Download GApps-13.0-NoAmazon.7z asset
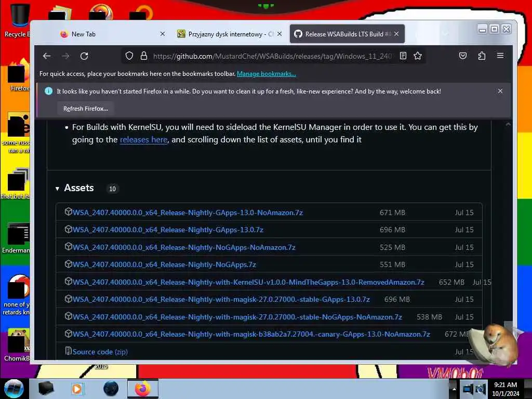532x399 pixels. coord(188,212)
